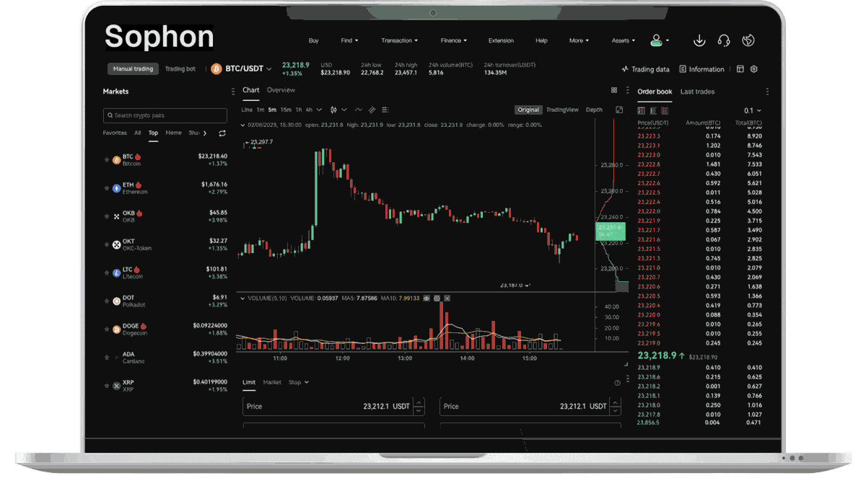Open the Extension page link
Image resolution: width=866 pixels, height=504 pixels.
pyautogui.click(x=501, y=40)
